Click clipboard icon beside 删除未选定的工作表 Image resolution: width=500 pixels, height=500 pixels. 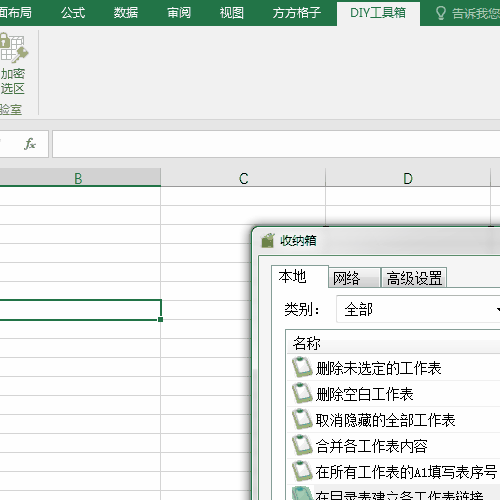coord(302,367)
